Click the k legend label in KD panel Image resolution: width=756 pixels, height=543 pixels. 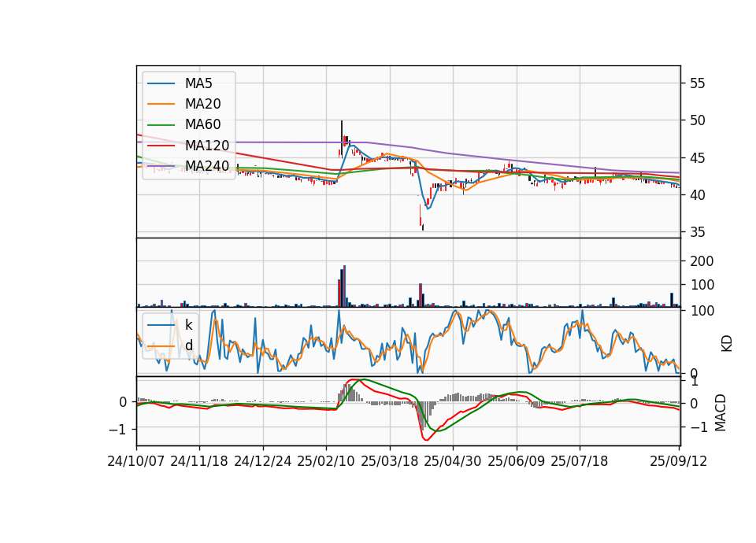point(189,325)
